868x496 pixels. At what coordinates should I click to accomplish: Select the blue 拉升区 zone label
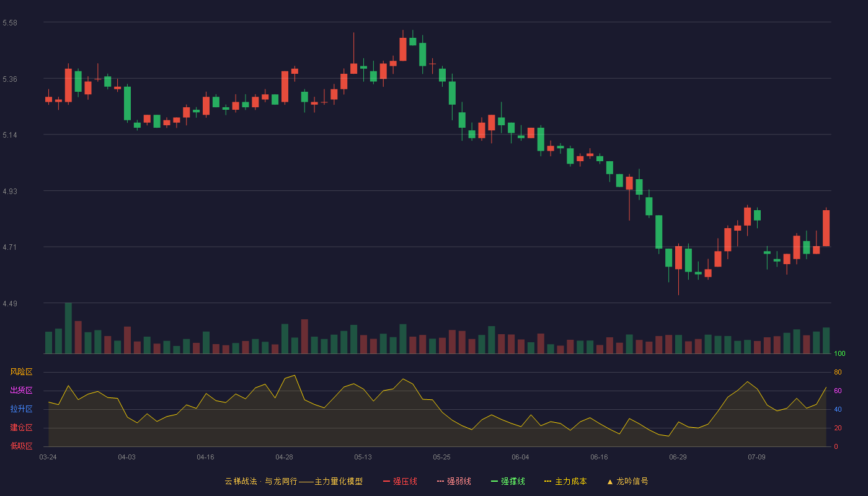(x=21, y=409)
